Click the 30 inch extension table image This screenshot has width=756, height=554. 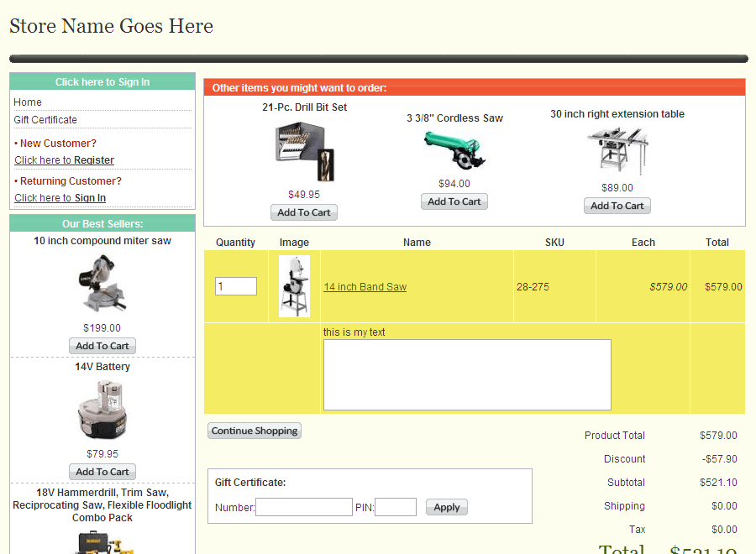pos(617,151)
